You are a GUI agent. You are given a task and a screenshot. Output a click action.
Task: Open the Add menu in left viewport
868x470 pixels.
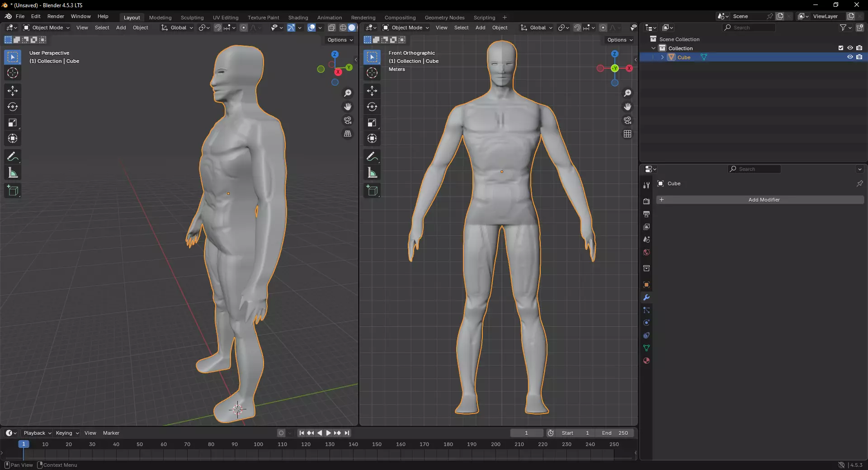click(x=121, y=28)
